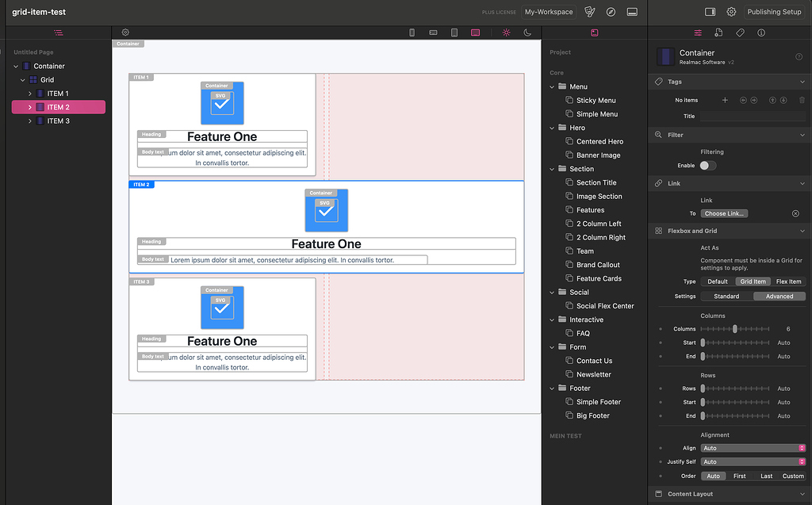Image resolution: width=812 pixels, height=505 pixels.
Task: Activate light mode with the sun icon
Action: (x=506, y=33)
